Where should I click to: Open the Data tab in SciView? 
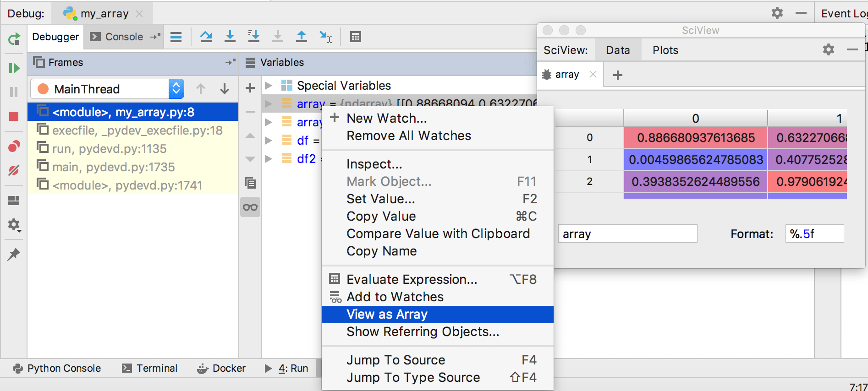618,50
